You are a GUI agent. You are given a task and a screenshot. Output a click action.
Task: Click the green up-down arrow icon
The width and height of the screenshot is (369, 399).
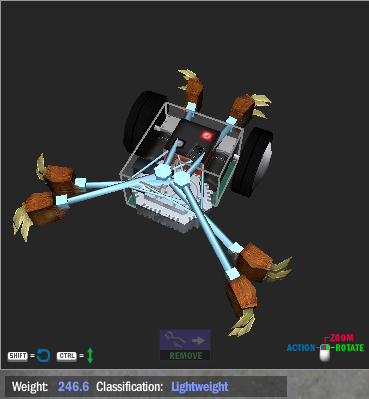[90, 355]
